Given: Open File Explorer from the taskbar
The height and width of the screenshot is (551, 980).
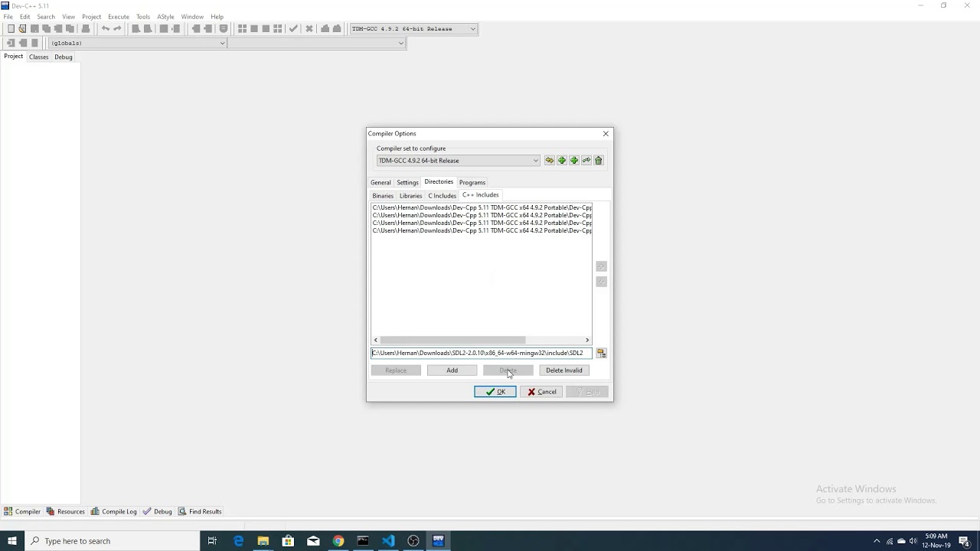Looking at the screenshot, I should click(x=263, y=541).
